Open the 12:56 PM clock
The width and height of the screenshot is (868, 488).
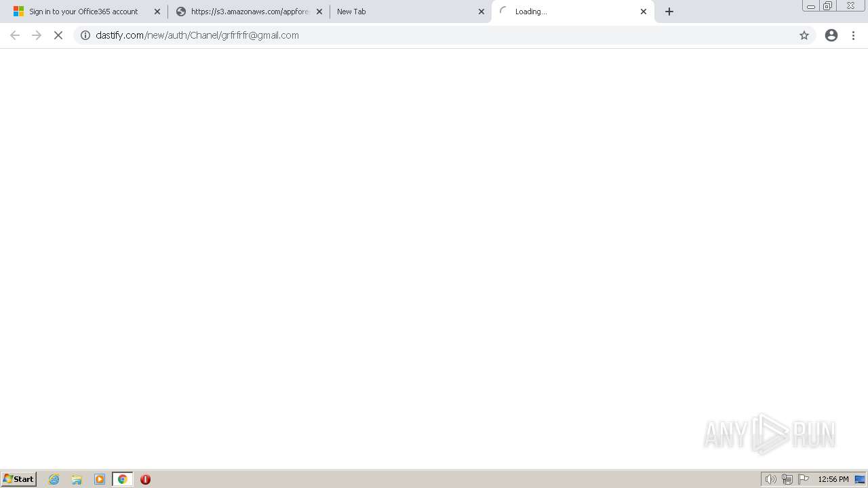(833, 479)
